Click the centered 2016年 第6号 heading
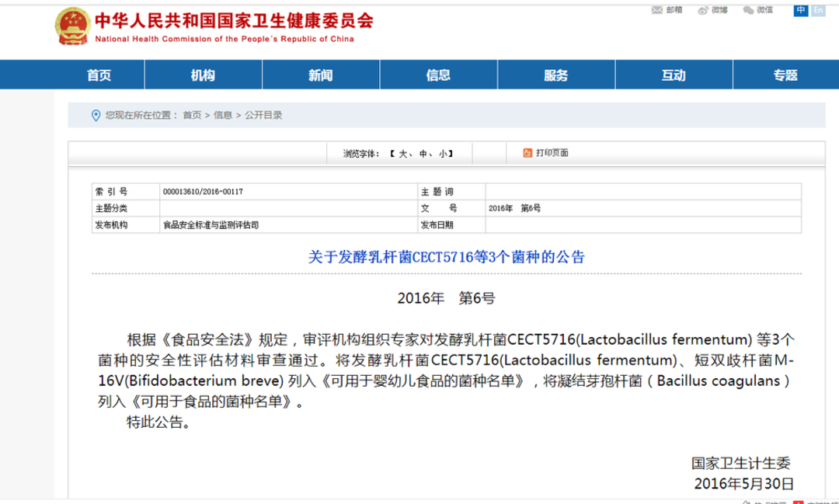 446,298
